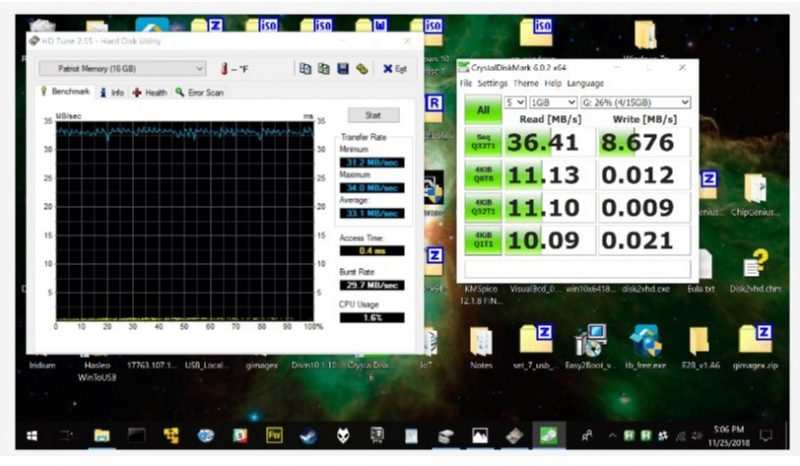Click the sequential write result 8.676
Screen dimensions: 800x466
tap(644, 142)
